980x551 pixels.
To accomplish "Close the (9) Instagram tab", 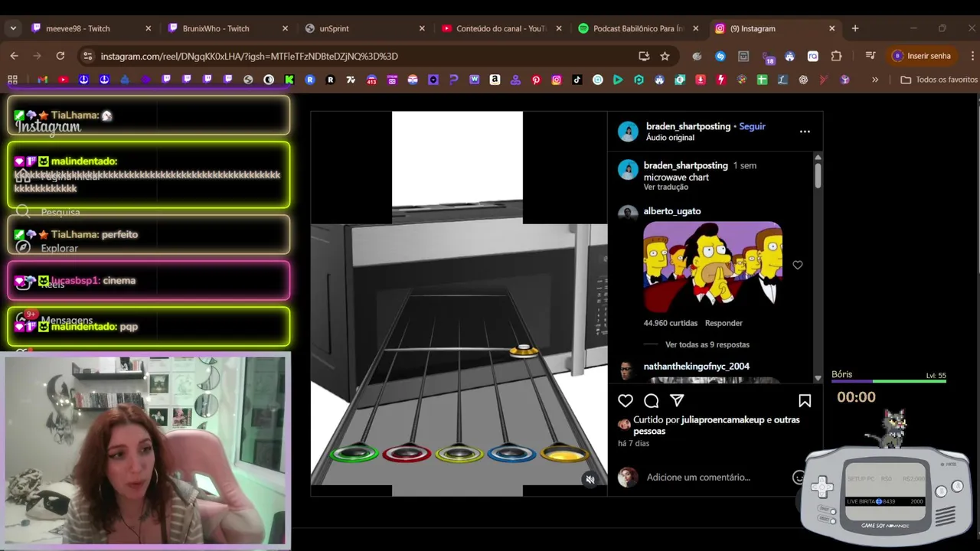I will coord(832,28).
